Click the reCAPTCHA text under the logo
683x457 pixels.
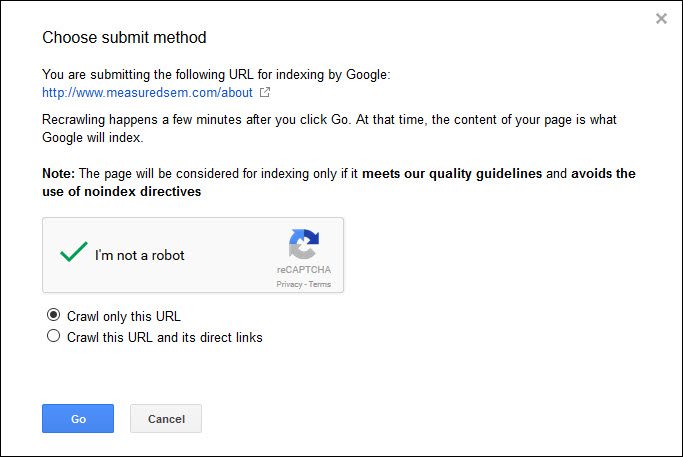tap(304, 270)
